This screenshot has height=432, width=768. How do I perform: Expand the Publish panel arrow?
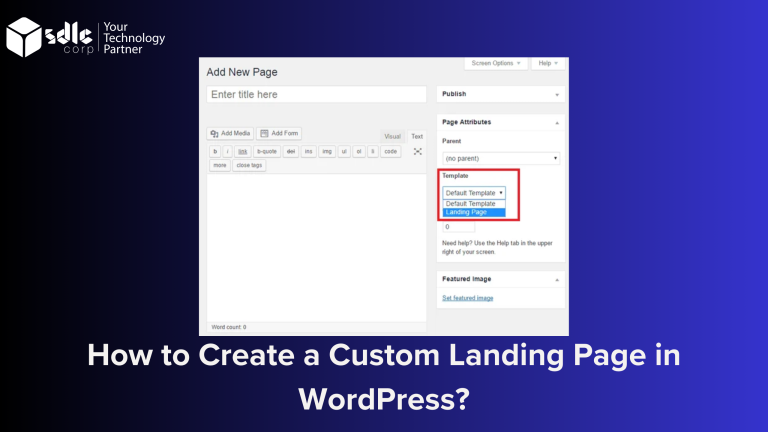tap(557, 95)
